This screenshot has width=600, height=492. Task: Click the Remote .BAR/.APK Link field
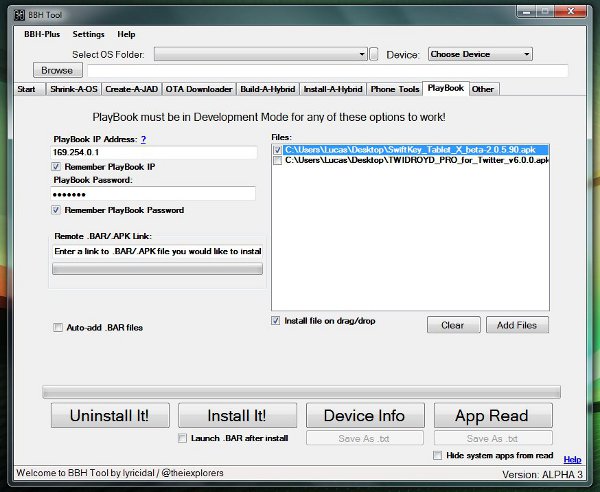157,251
